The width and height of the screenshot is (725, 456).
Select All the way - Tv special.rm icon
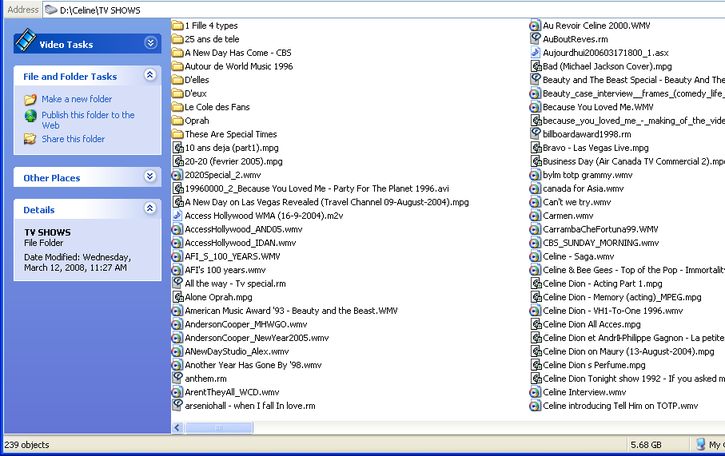pos(177,283)
